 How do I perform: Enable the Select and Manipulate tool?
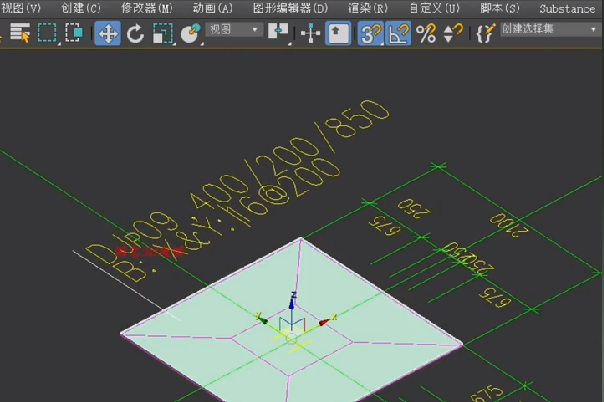click(x=311, y=33)
